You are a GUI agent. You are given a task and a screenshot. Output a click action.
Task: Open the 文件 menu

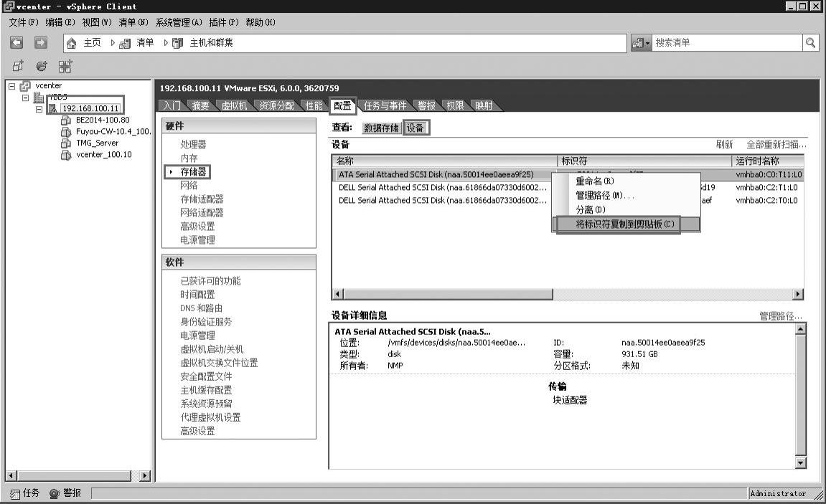[23, 22]
